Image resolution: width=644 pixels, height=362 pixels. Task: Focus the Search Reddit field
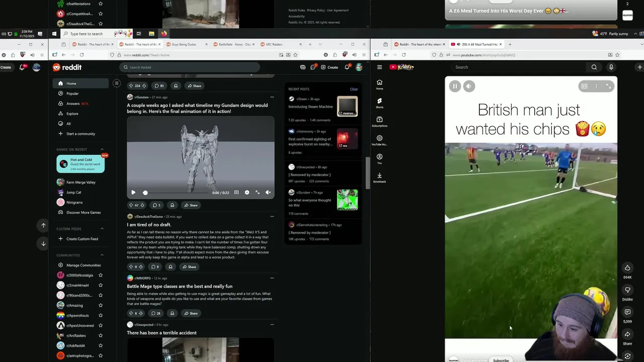click(190, 67)
